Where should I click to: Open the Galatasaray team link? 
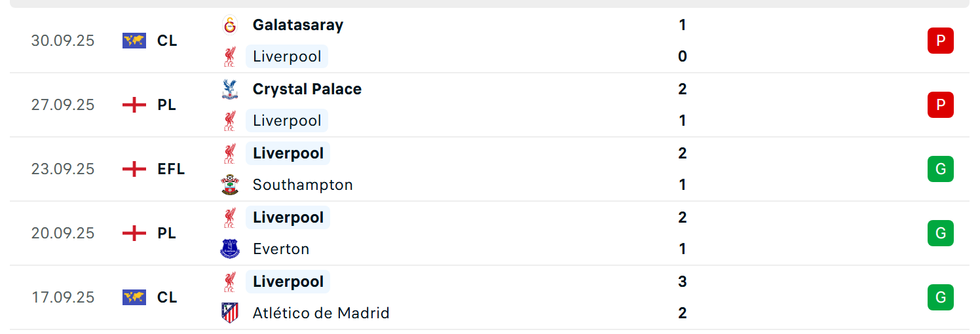[x=298, y=25]
